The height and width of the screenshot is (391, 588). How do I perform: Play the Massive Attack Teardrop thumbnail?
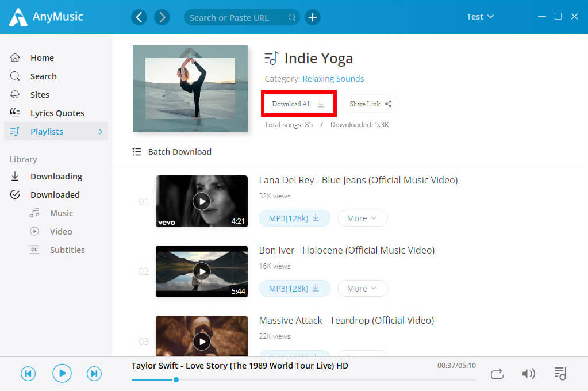click(x=202, y=336)
